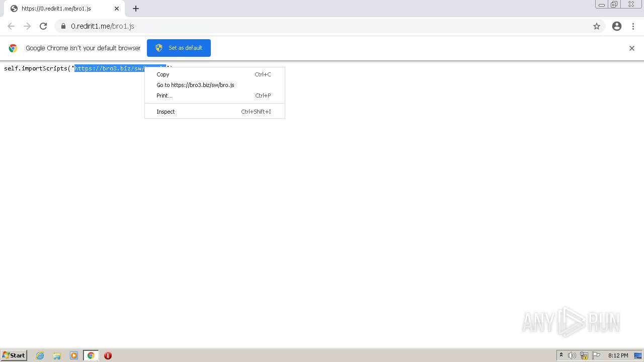Go forward with the browser forward arrow
Image resolution: width=644 pixels, height=362 pixels.
click(27, 26)
